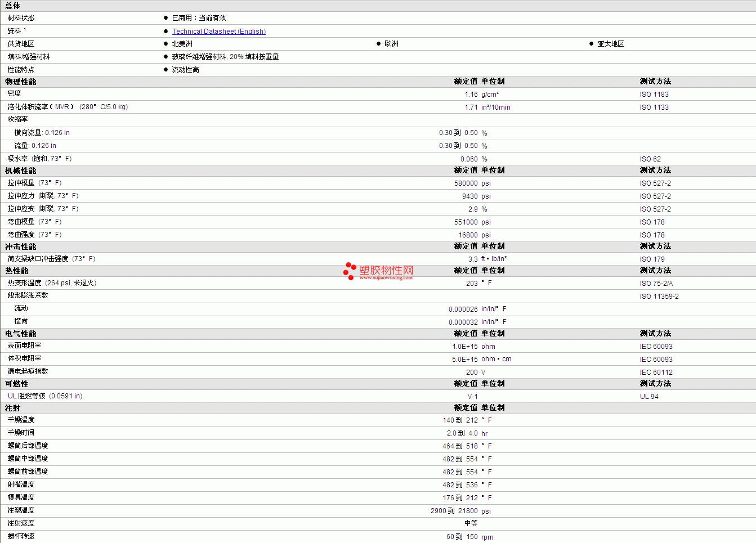Click the IEC 60112 test method
The width and height of the screenshot is (756, 543).
(656, 373)
